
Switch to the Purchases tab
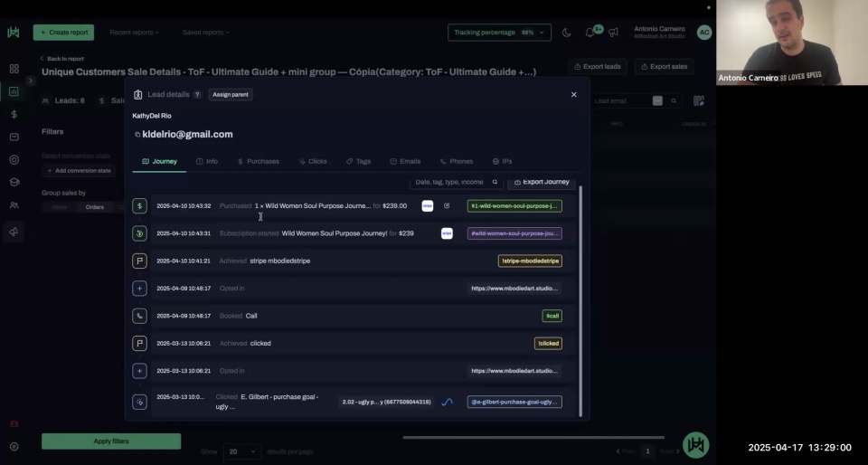coord(258,162)
